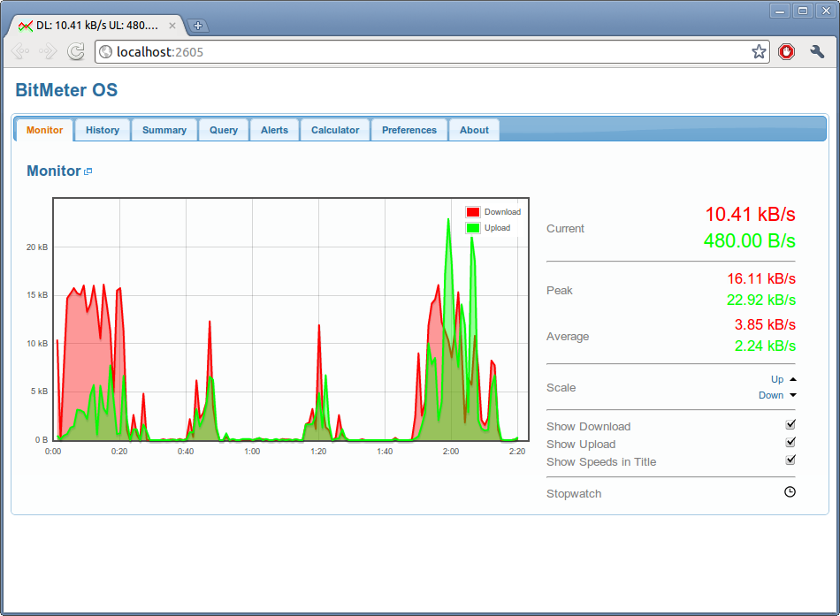The height and width of the screenshot is (616, 840).
Task: Go to the Summary tab
Action: tap(164, 130)
